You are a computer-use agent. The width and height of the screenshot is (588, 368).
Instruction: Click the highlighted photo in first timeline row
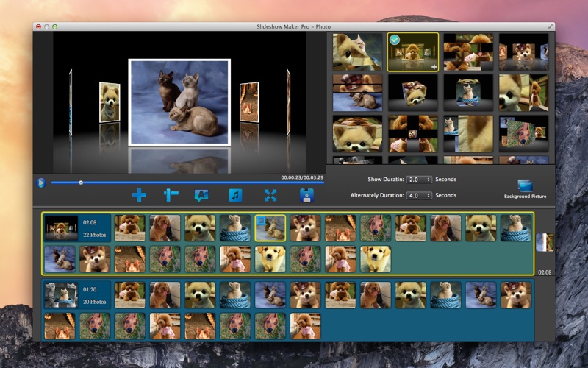click(270, 228)
